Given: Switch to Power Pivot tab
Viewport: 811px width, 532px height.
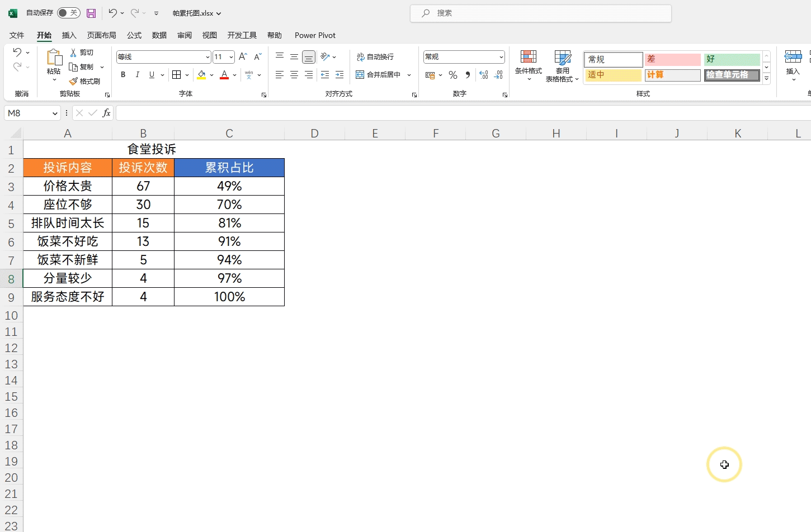Looking at the screenshot, I should tap(315, 35).
